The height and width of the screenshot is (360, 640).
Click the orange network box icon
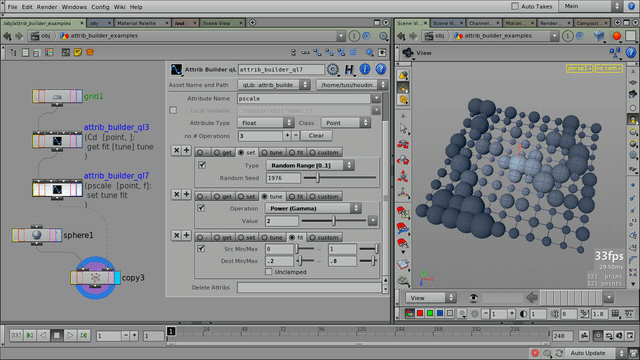(x=90, y=52)
